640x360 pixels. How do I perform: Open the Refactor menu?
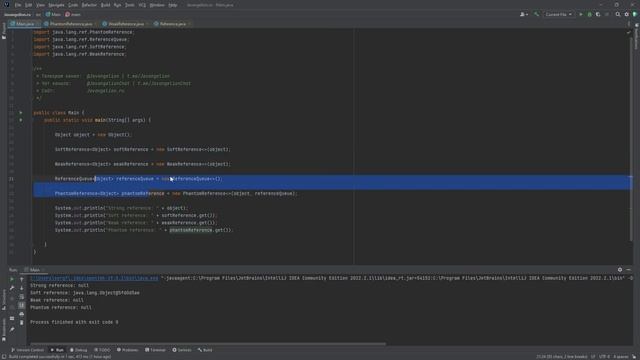pyautogui.click(x=89, y=5)
